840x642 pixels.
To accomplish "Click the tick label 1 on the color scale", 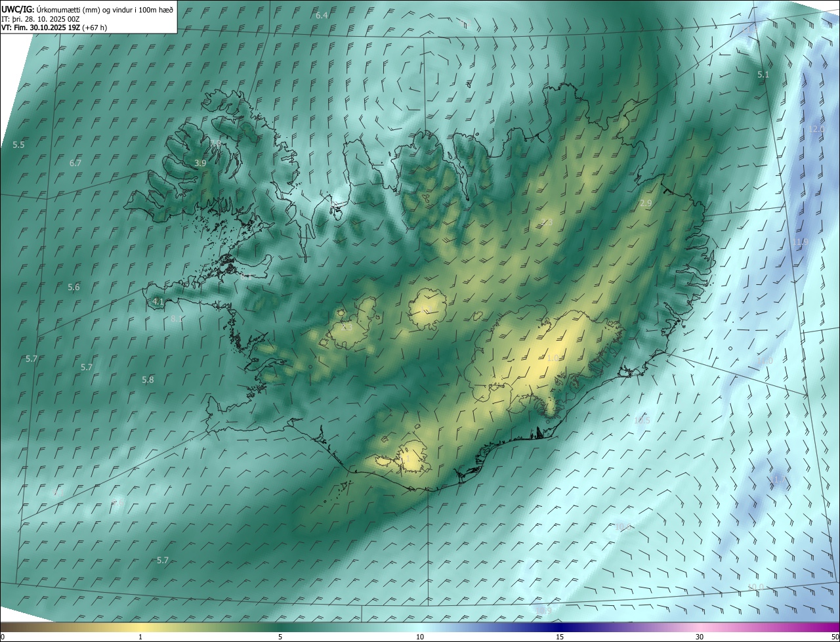I will tap(140, 637).
